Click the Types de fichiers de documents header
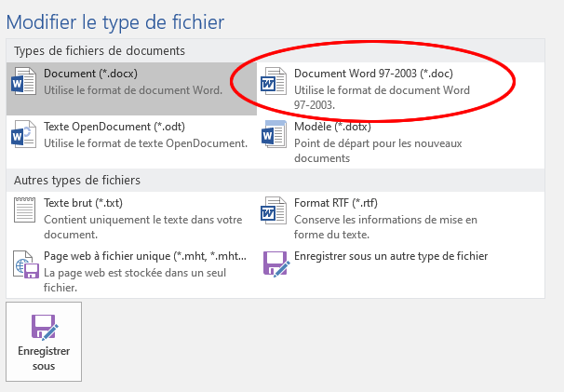This screenshot has width=564, height=392. [x=100, y=51]
